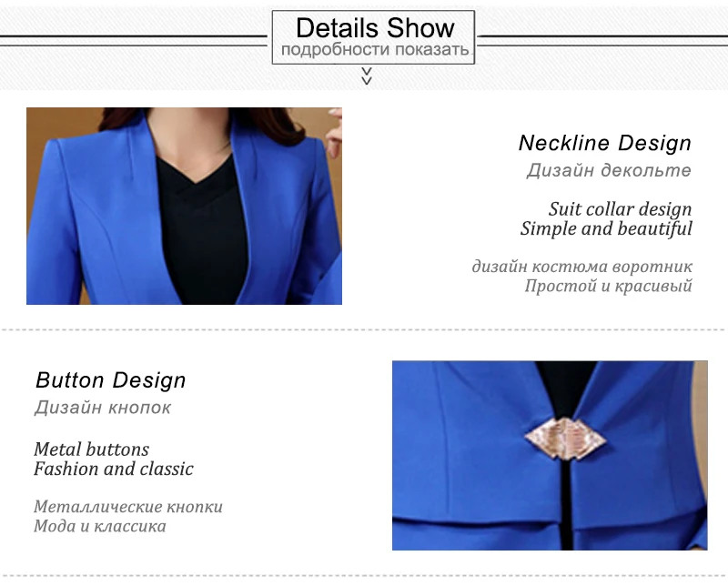The image size is (728, 586).
Task: Click the Металлические кнопки text
Action: pyautogui.click(x=128, y=507)
